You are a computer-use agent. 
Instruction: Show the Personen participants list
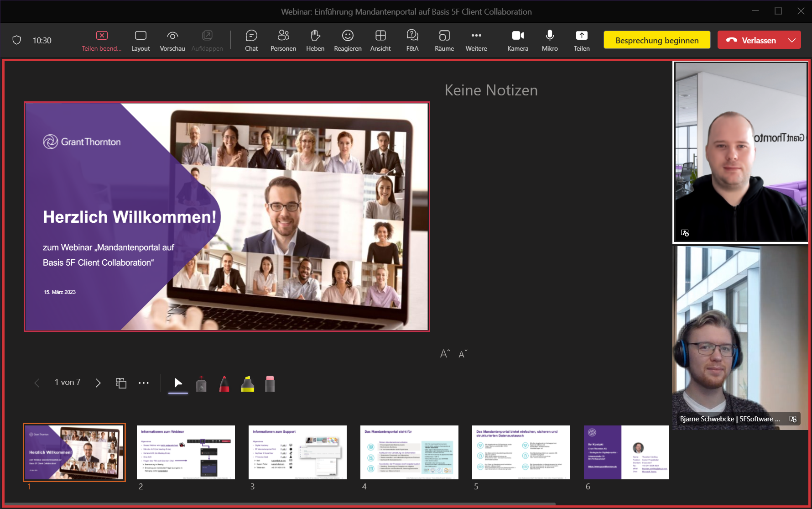pos(283,41)
